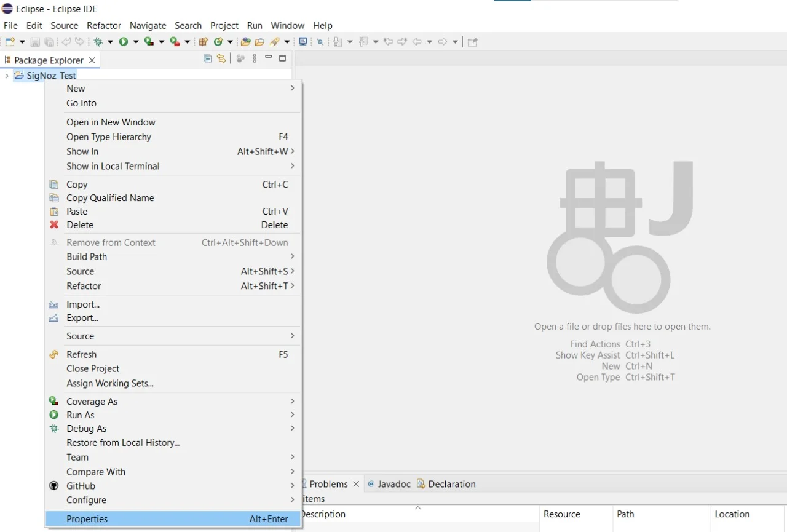
Task: Click the Open Type toolbar icon
Action: pyautogui.click(x=245, y=42)
